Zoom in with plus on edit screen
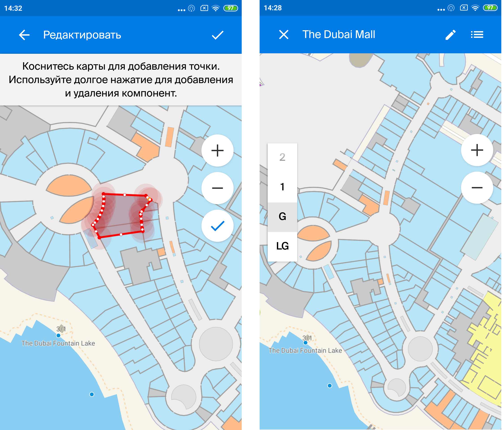This screenshot has width=504, height=430. click(218, 150)
